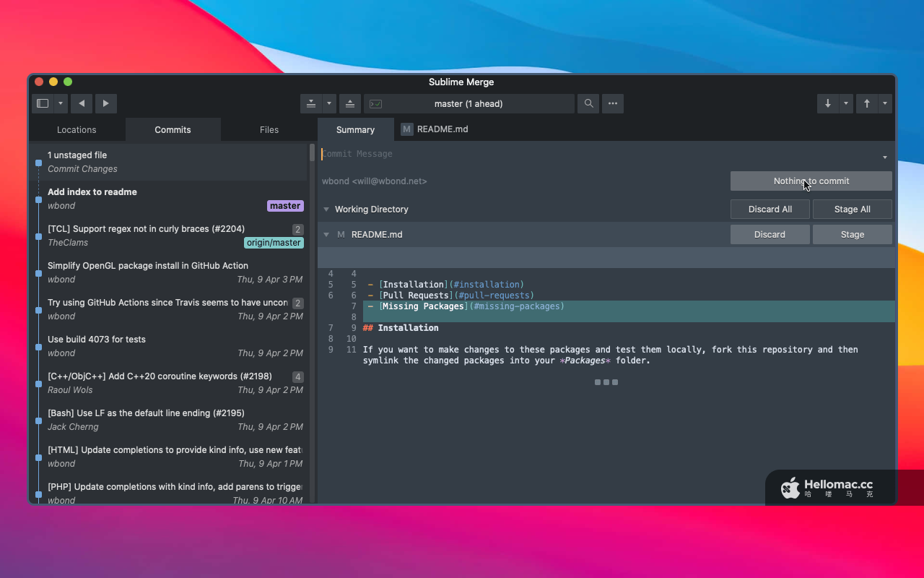
Task: Open the commit message history dropdown
Action: point(885,157)
